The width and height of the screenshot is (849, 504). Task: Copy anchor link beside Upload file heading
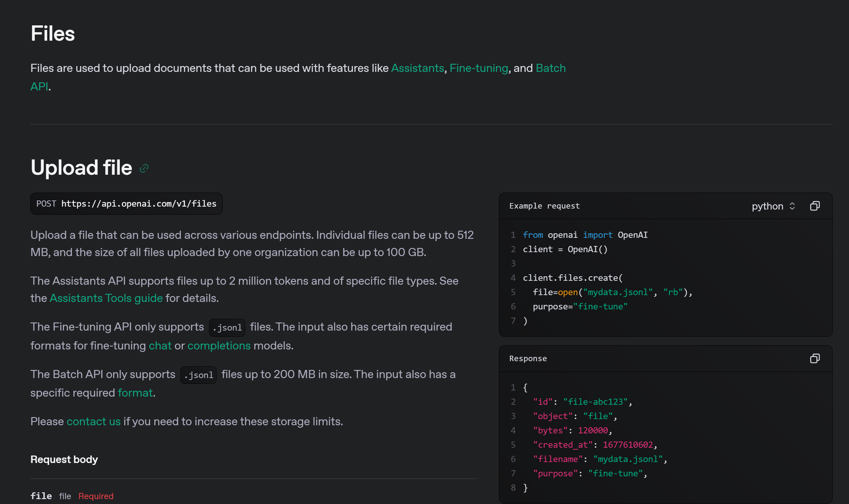[144, 169]
